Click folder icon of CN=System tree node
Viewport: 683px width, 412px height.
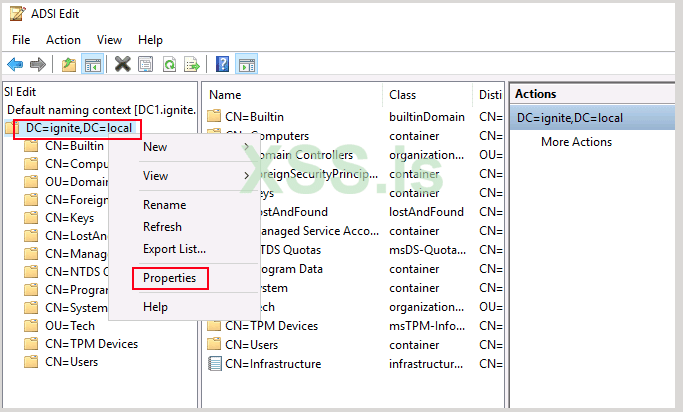[x=31, y=308]
